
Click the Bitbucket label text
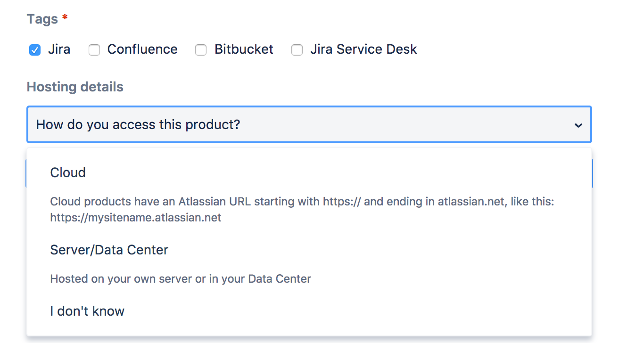tap(244, 49)
